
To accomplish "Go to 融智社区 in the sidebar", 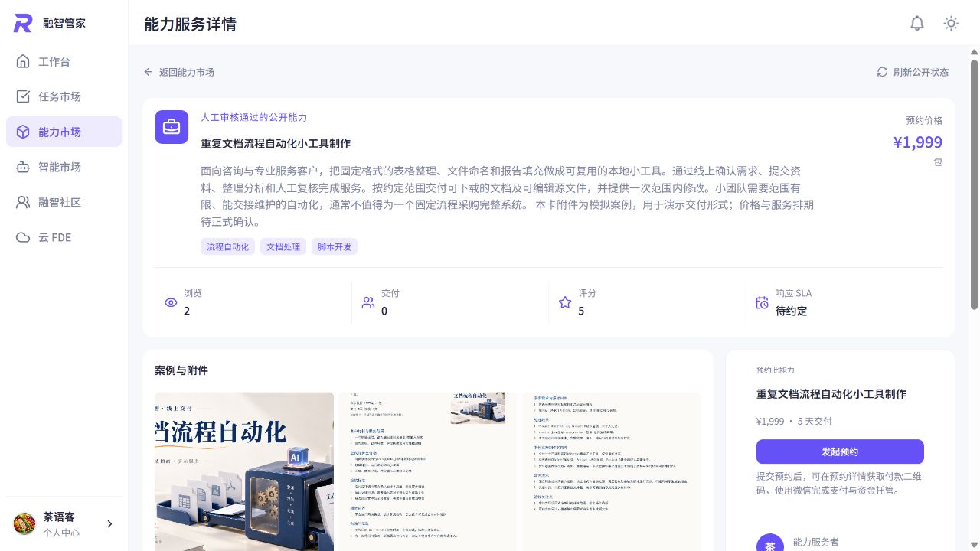I will (x=64, y=202).
